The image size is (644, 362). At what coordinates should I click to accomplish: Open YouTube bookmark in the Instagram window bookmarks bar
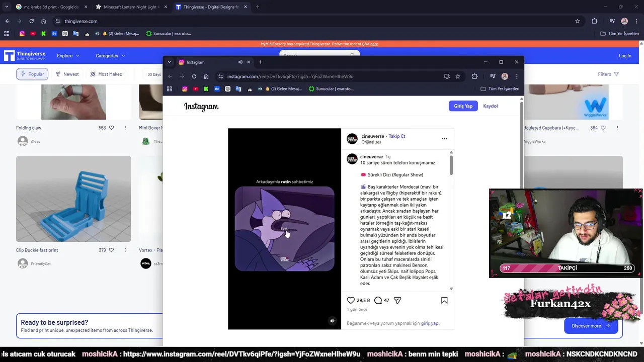(196, 89)
